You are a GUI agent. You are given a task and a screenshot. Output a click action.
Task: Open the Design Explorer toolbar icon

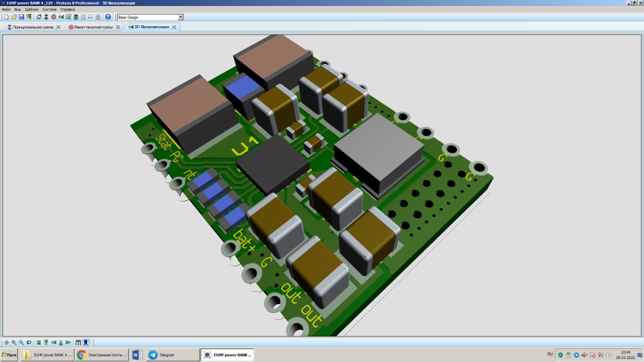(76, 17)
